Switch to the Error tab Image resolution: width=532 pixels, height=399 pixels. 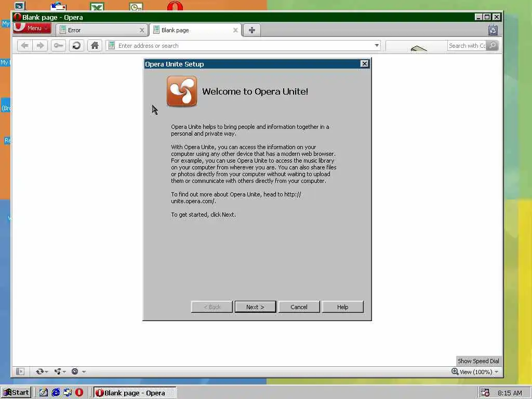tap(102, 30)
